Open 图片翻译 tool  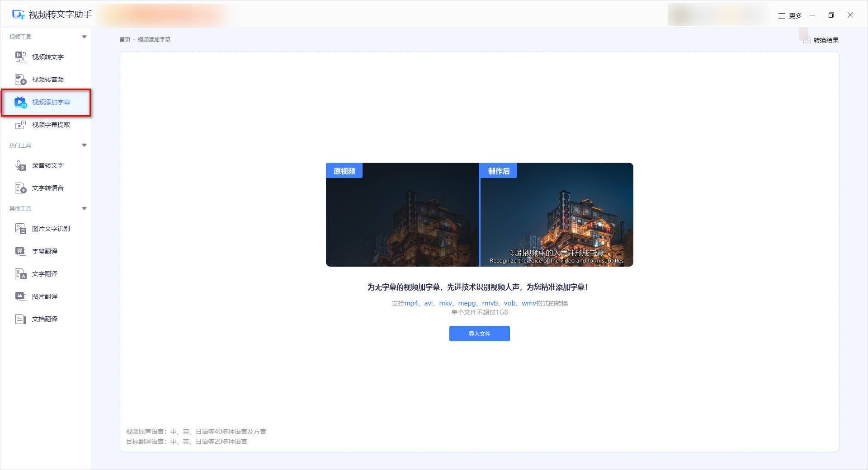click(46, 296)
